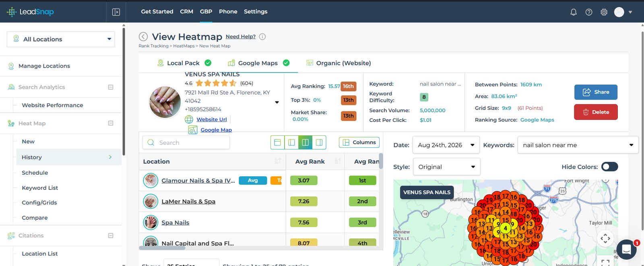
Task: Click the red Delete button
Action: (596, 112)
